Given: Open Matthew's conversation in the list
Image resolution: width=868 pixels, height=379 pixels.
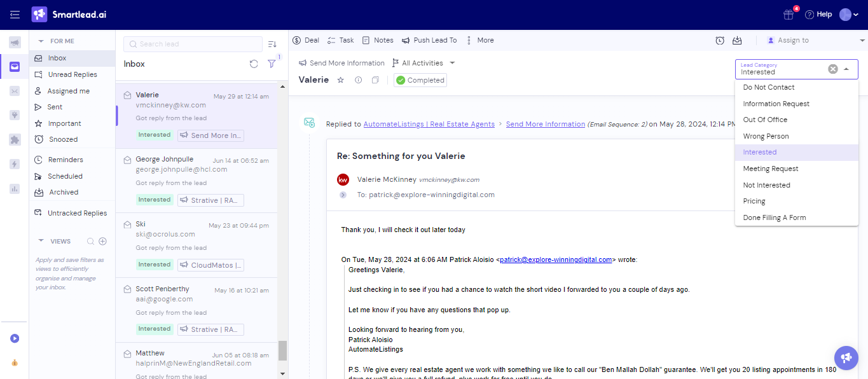Looking at the screenshot, I should pyautogui.click(x=196, y=361).
